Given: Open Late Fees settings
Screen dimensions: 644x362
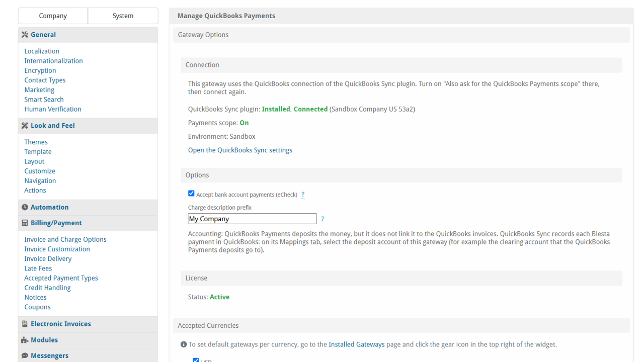Looking at the screenshot, I should (x=38, y=268).
